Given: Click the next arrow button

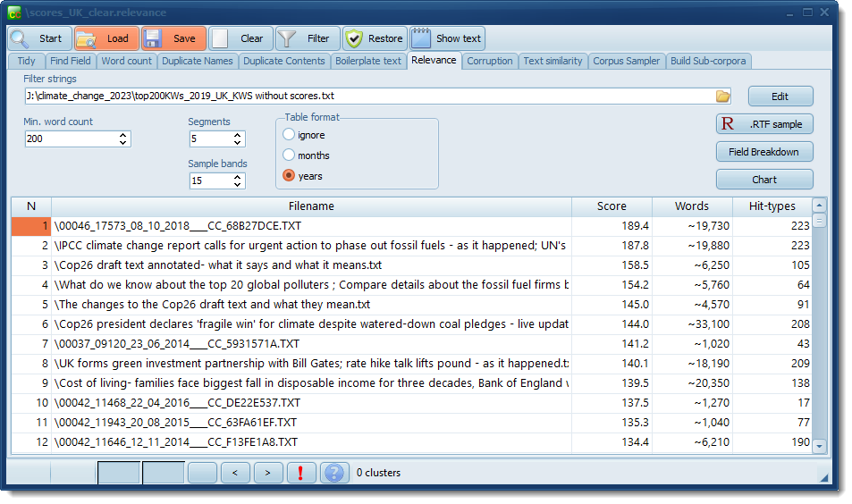Looking at the screenshot, I should coord(268,473).
